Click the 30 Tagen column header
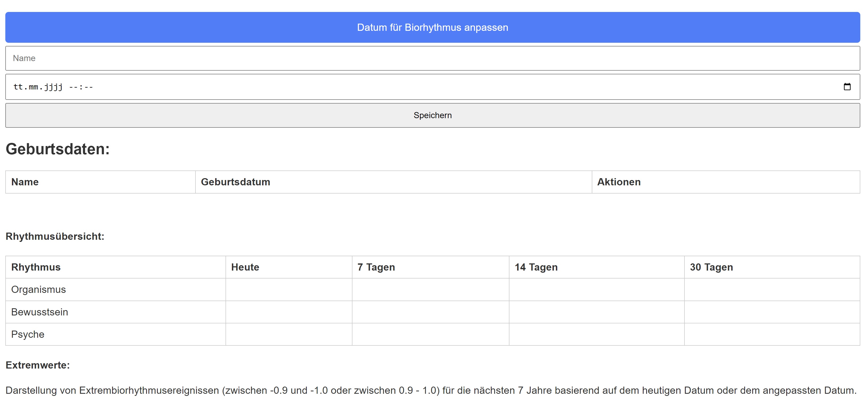The image size is (868, 415). (711, 267)
